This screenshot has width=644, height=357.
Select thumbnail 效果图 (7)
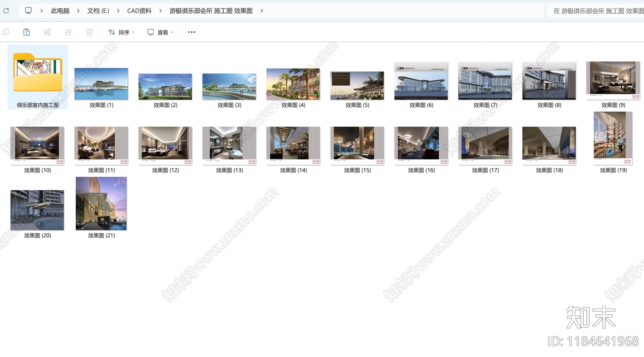485,81
